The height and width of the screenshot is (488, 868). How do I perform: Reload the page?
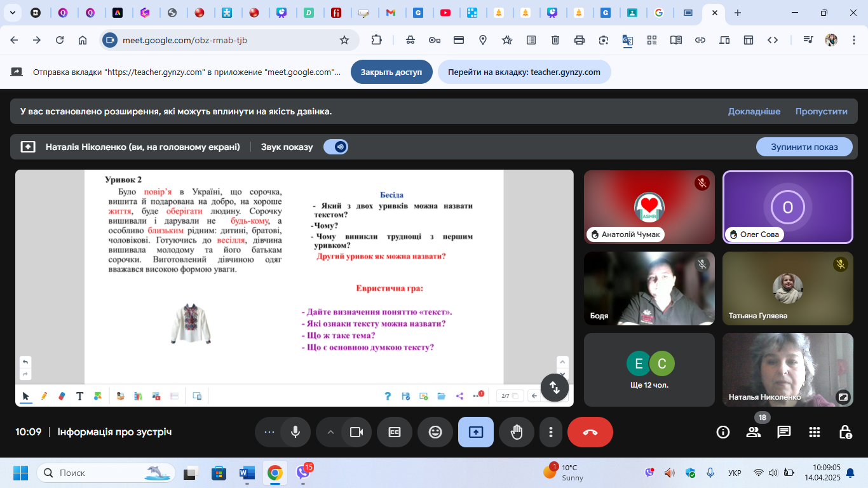click(60, 40)
